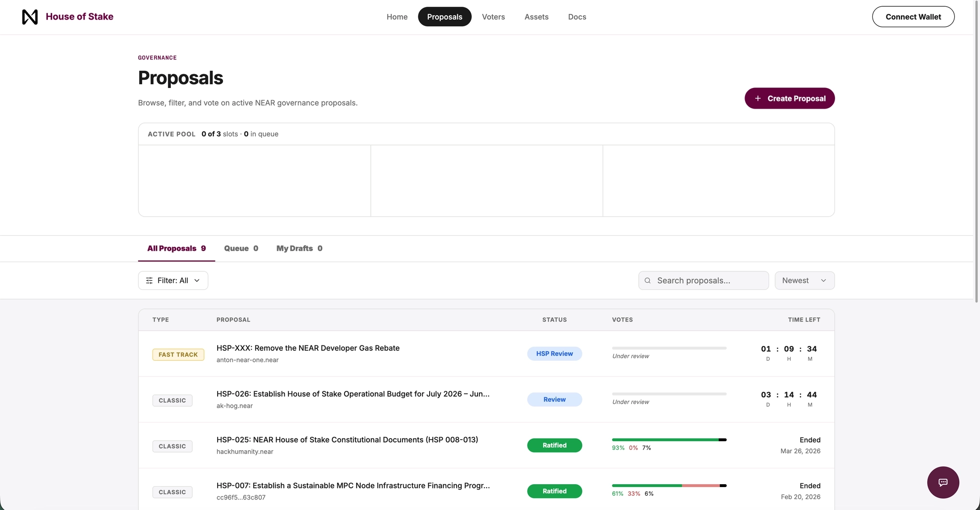This screenshot has height=510, width=980.
Task: Switch to the Queue tab
Action: click(241, 248)
